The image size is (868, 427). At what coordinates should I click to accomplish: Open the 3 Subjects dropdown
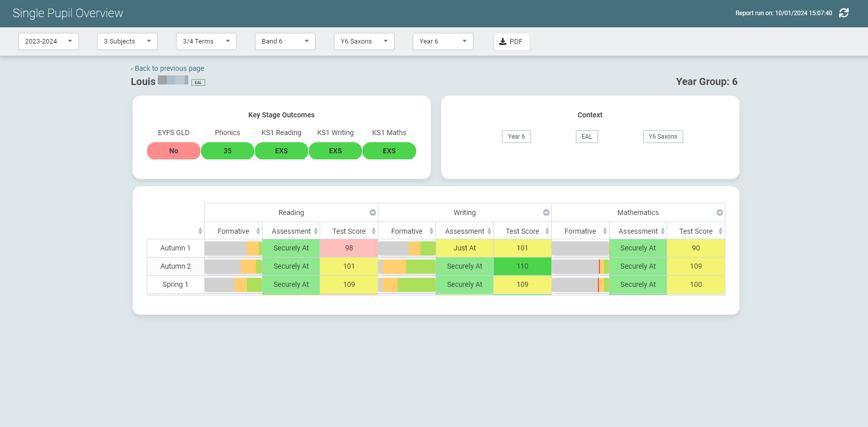click(127, 41)
